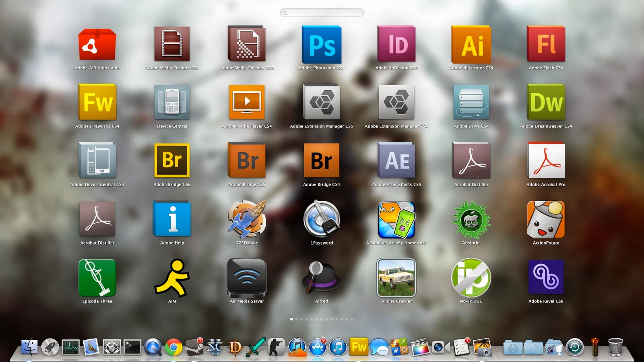Click the Fireworks icon in the Dock
Viewport: 644px width, 362px height.
tap(359, 347)
